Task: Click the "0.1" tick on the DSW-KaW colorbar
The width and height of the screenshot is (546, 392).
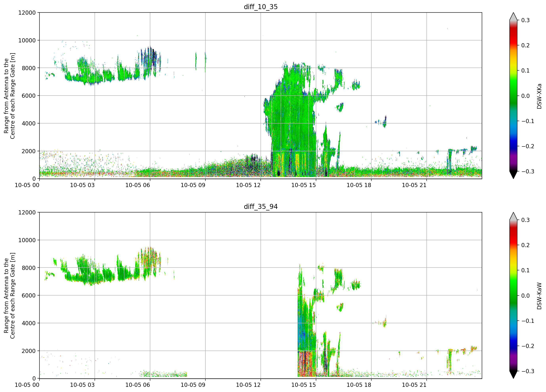Action: pyautogui.click(x=526, y=270)
